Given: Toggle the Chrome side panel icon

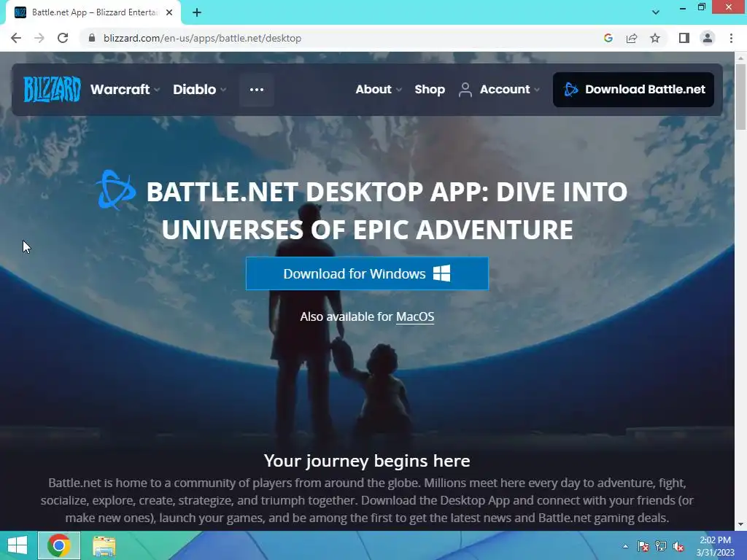Looking at the screenshot, I should tap(684, 38).
